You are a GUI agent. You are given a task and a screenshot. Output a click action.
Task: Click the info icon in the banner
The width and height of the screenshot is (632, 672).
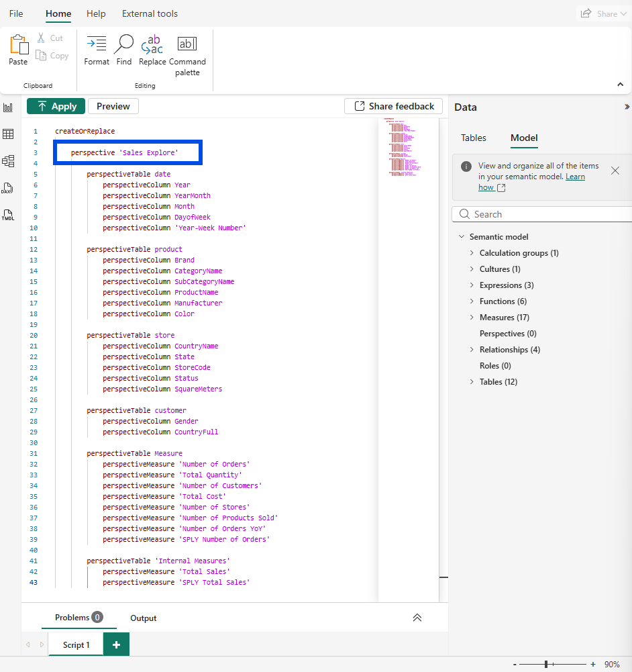pos(466,166)
